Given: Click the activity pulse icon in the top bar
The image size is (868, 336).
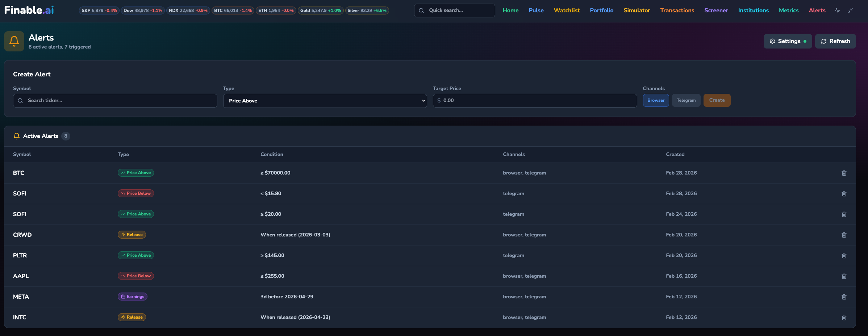Looking at the screenshot, I should (837, 10).
